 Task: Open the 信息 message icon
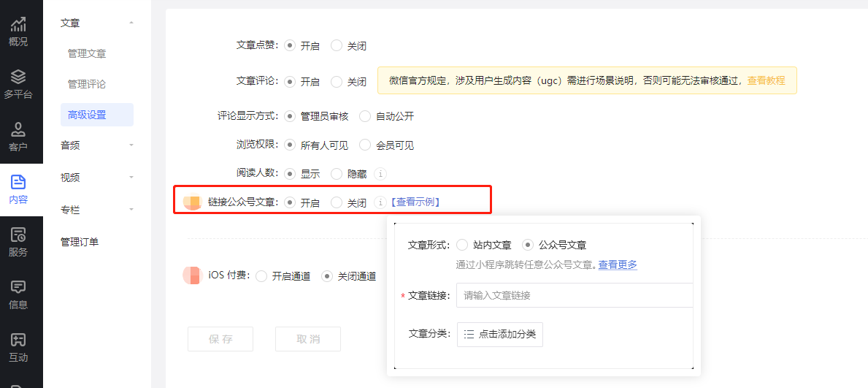tap(19, 287)
